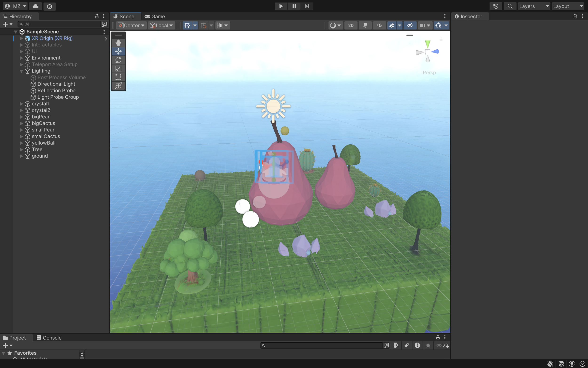Viewport: 588px width, 368px height.
Task: Expand the bigPear hierarchy item
Action: 21,117
